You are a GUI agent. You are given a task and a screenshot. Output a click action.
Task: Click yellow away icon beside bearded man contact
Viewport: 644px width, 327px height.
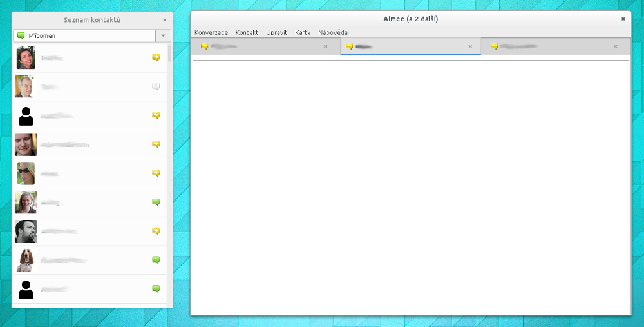tap(156, 231)
